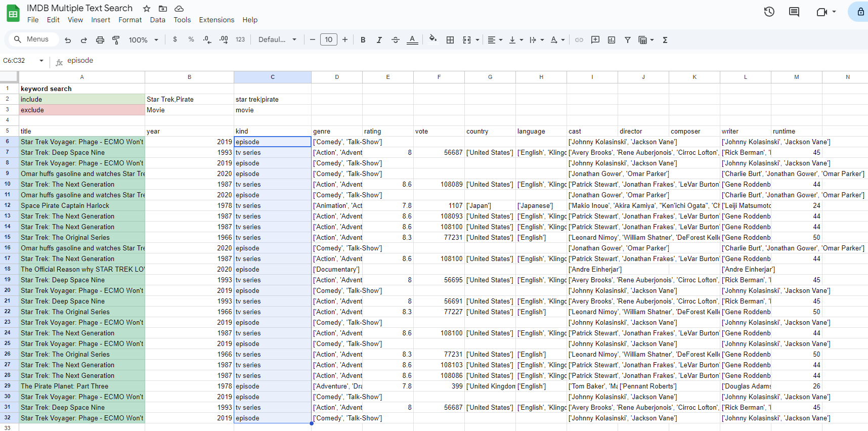The height and width of the screenshot is (431, 868).
Task: Open merge cells options arrow
Action: pos(477,40)
